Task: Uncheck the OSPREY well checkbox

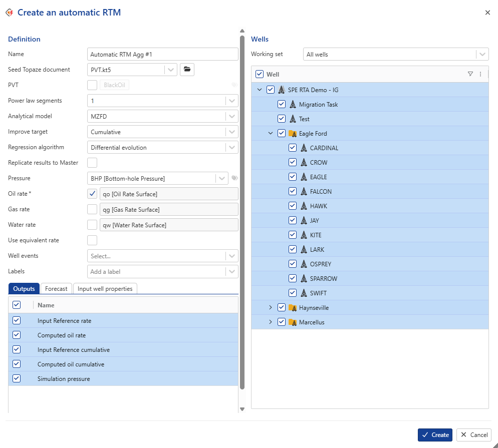Action: [x=293, y=264]
